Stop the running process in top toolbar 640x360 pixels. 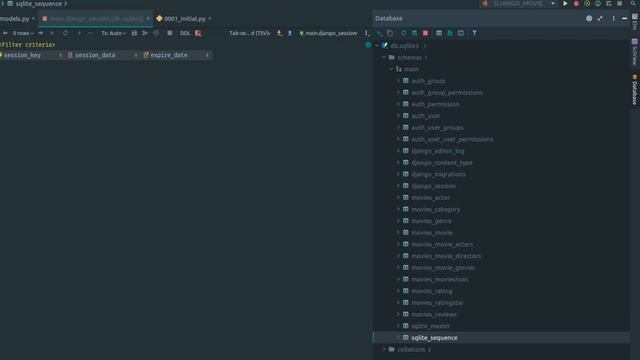click(x=620, y=4)
